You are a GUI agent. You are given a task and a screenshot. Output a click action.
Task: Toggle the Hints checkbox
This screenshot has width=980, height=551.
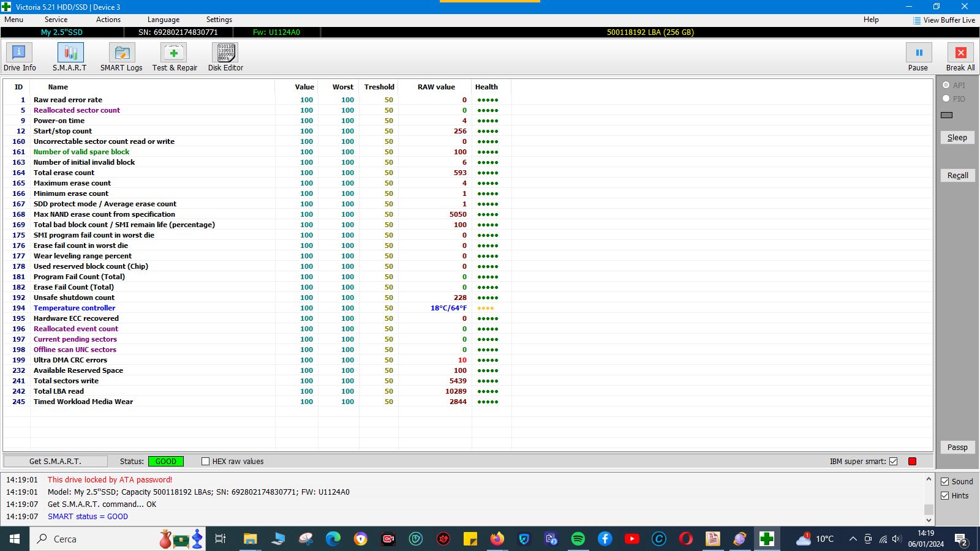click(x=945, y=496)
